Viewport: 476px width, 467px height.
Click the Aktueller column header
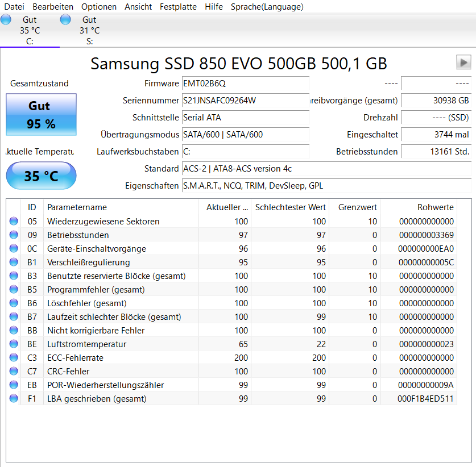[225, 207]
